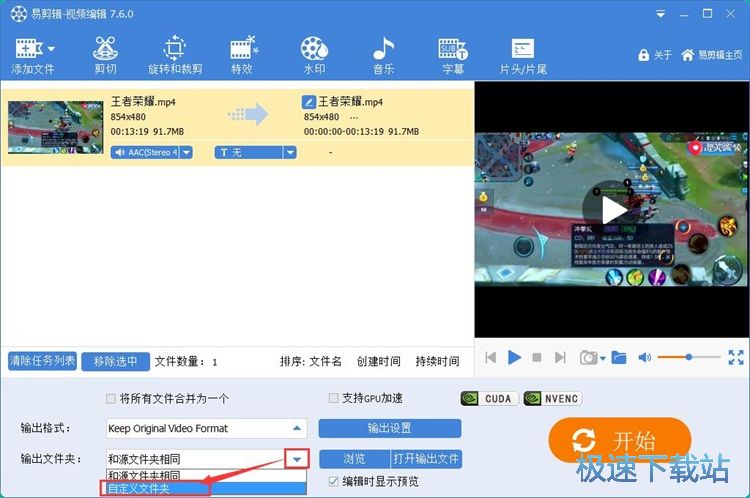Click the CUDA badge

pos(489,398)
